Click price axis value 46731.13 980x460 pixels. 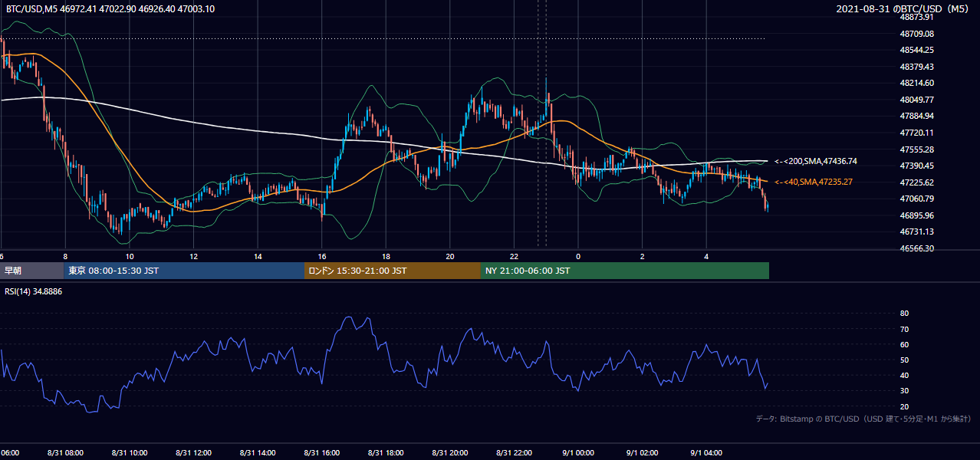[916, 232]
